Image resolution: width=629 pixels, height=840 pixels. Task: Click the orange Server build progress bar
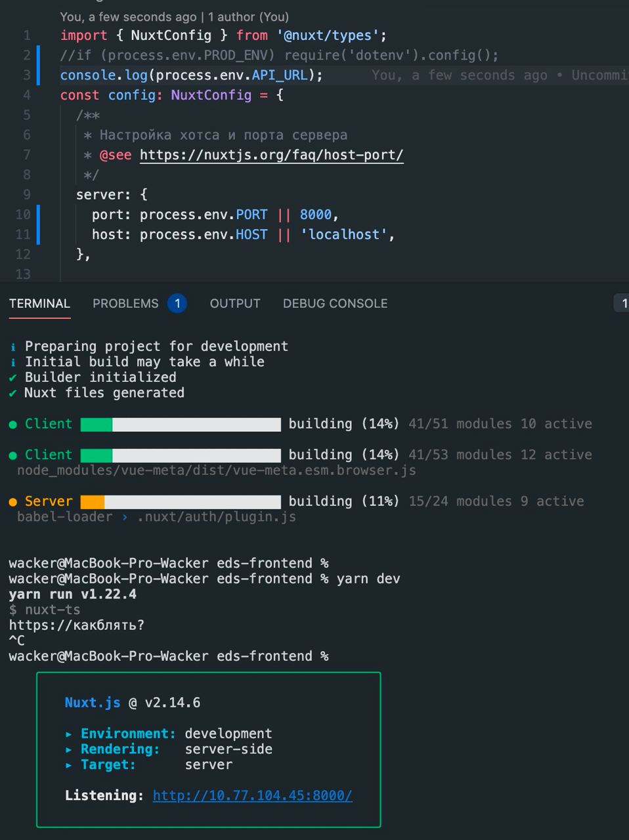coord(181,501)
